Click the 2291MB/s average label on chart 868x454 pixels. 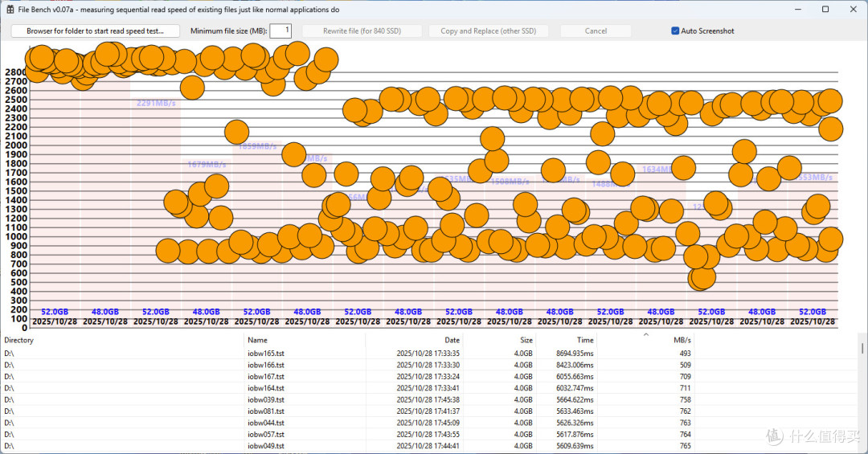[x=156, y=103]
